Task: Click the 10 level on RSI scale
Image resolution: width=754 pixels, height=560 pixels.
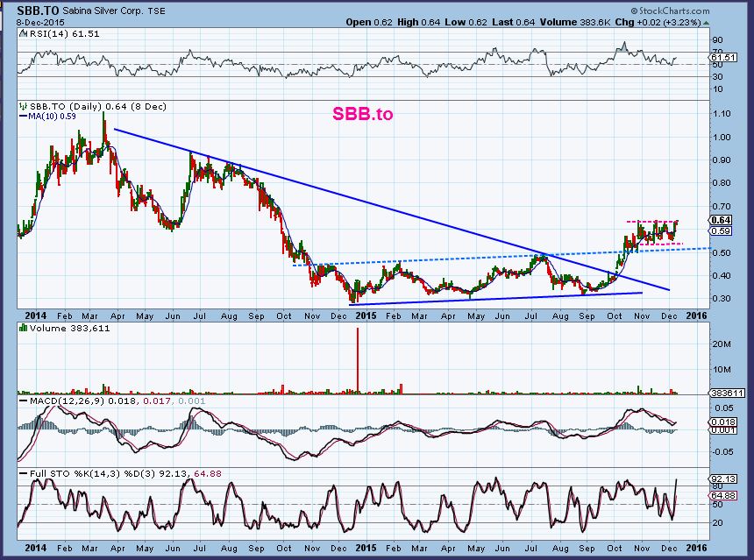Action: pos(717,89)
